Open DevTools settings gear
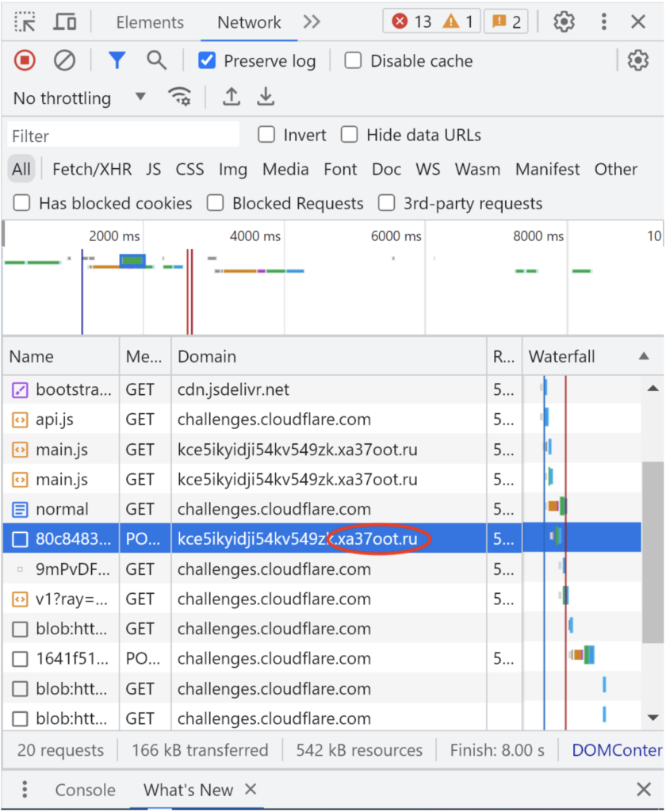The image size is (666, 812). [564, 21]
